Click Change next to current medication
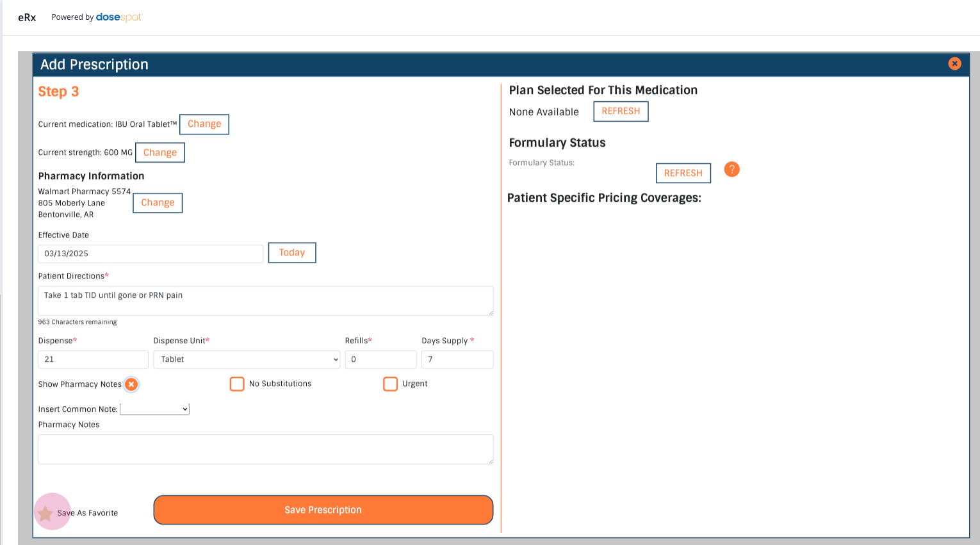This screenshot has width=980, height=545. point(204,124)
